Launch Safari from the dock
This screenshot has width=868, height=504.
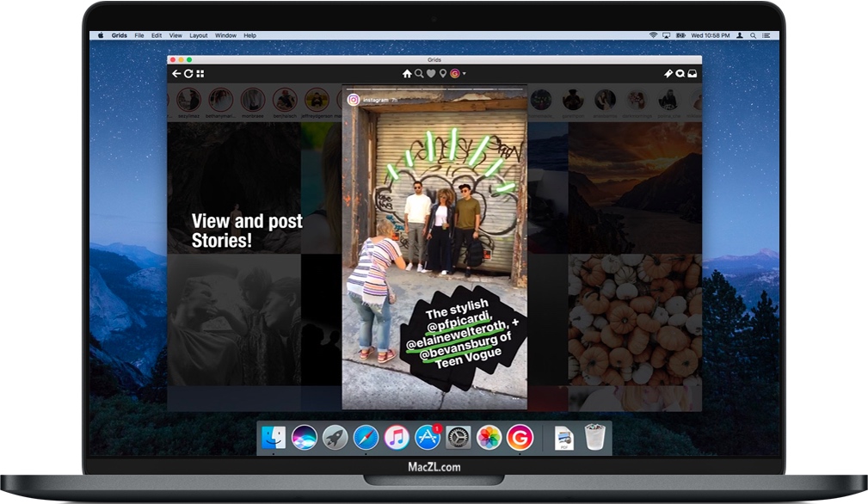tap(366, 438)
